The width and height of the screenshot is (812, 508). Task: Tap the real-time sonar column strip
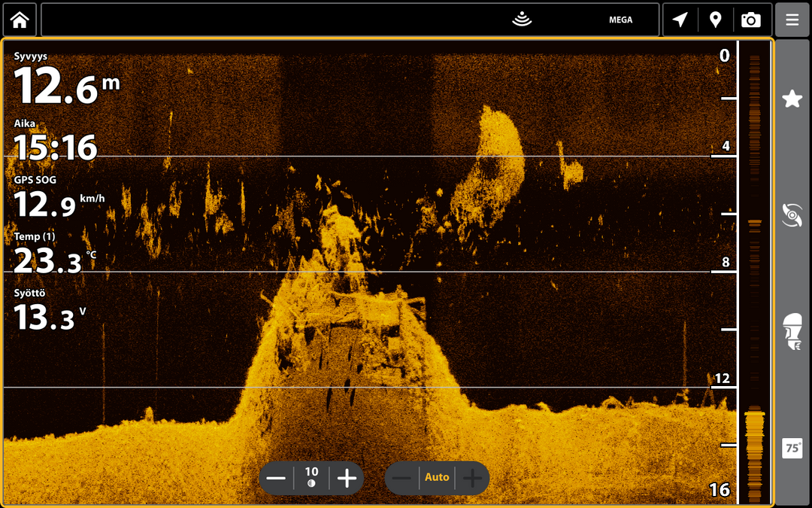(755, 272)
